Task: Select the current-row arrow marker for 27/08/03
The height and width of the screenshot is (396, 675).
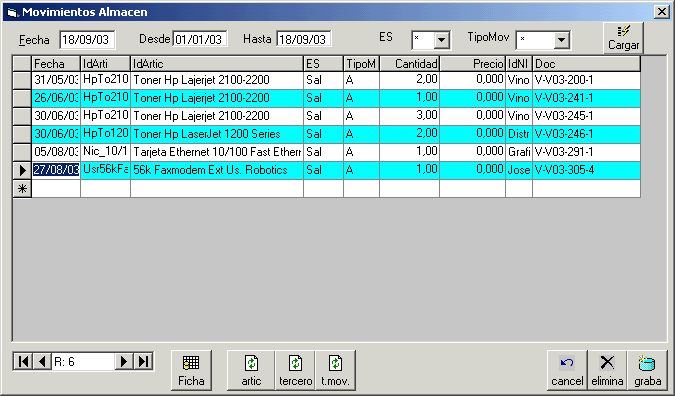Action: pyautogui.click(x=22, y=170)
